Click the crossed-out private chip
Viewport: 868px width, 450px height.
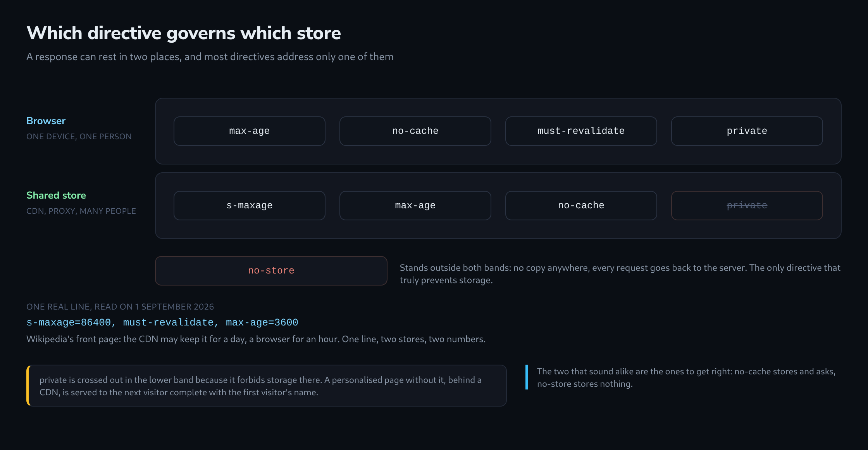747,206
